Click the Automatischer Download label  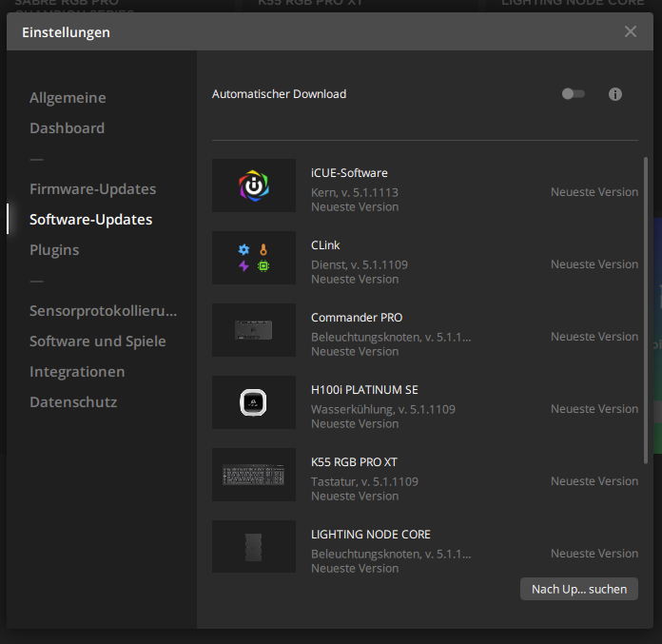coord(279,94)
